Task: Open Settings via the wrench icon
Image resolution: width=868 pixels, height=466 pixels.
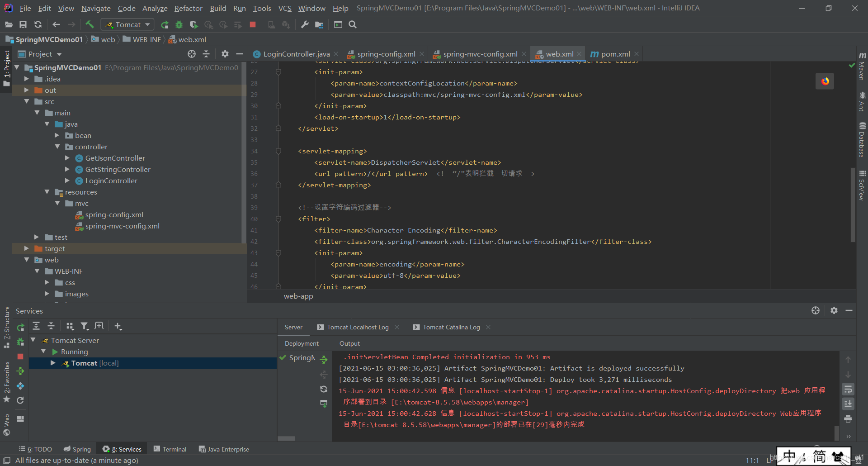Action: [x=305, y=24]
